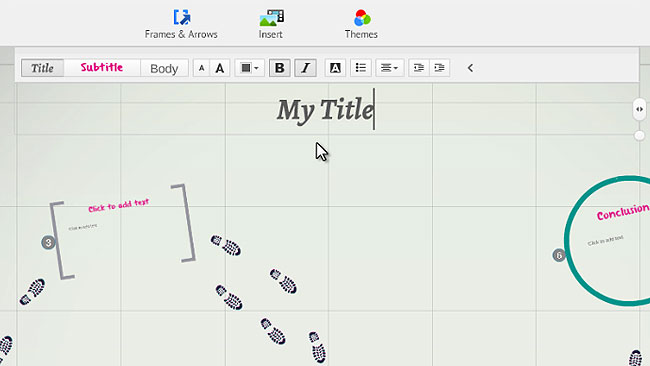Increase text indent

(439, 68)
